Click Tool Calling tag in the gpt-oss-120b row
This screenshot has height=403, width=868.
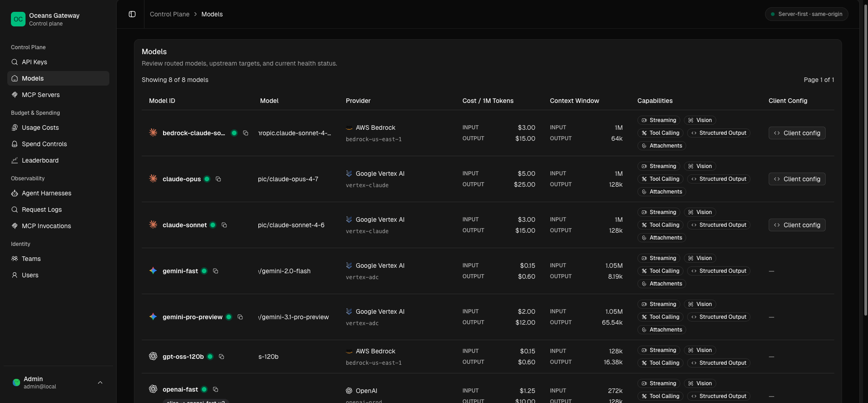660,363
